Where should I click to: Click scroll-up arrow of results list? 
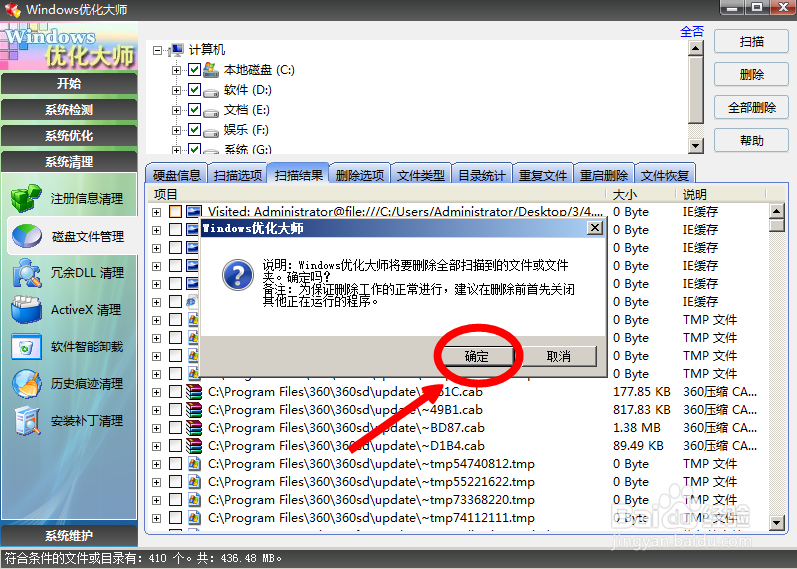(x=777, y=211)
